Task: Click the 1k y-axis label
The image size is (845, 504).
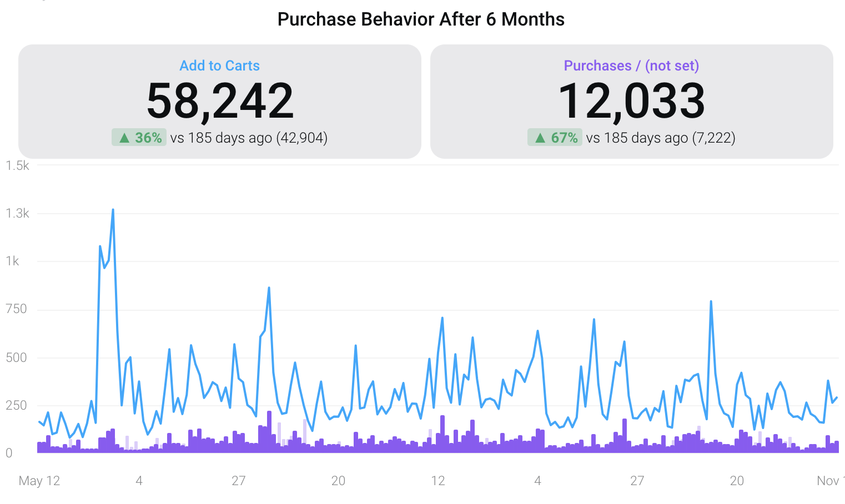Action: coord(12,261)
